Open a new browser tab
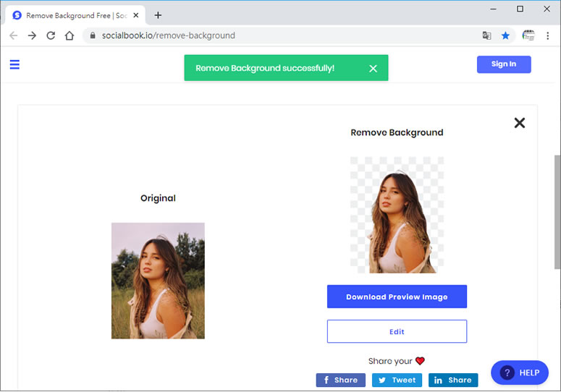Screen dimensions: 561x392 [158, 15]
